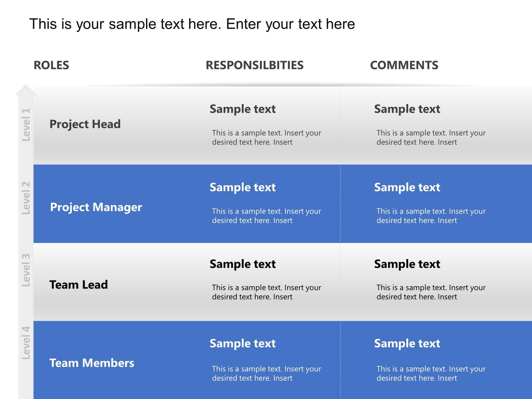Click the 'Project Head' role name
The width and height of the screenshot is (532, 399).
coord(85,124)
